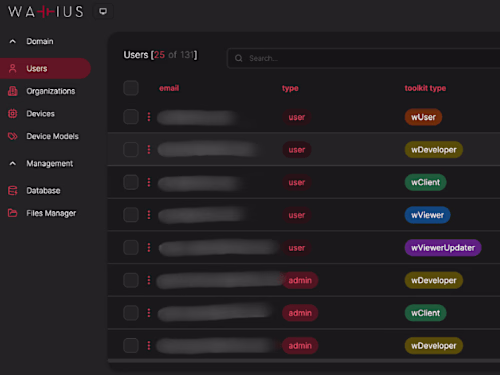Image resolution: width=500 pixels, height=375 pixels.
Task: Open row menu for the wViewerUpdater row
Action: pos(149,248)
